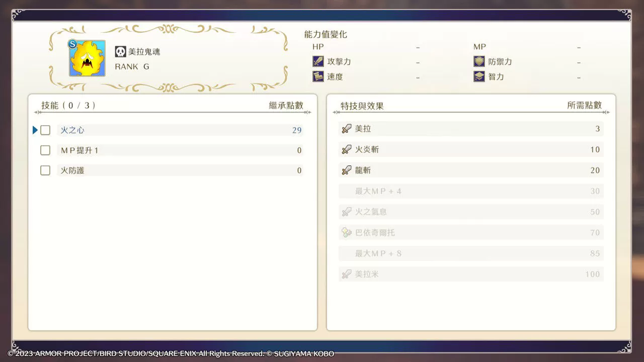Select the 火炎斬 ability row
The image size is (644, 362).
pos(471,149)
